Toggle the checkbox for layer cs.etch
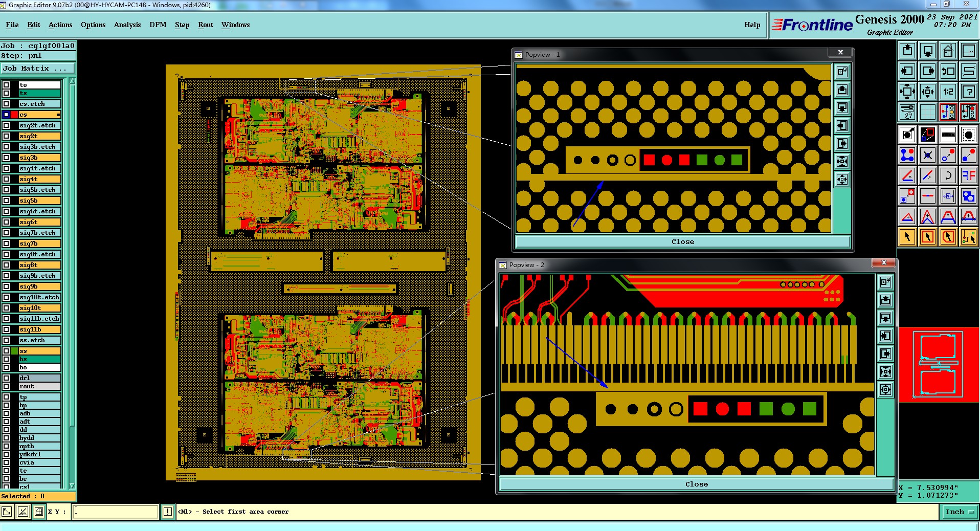The width and height of the screenshot is (980, 531). 6,104
